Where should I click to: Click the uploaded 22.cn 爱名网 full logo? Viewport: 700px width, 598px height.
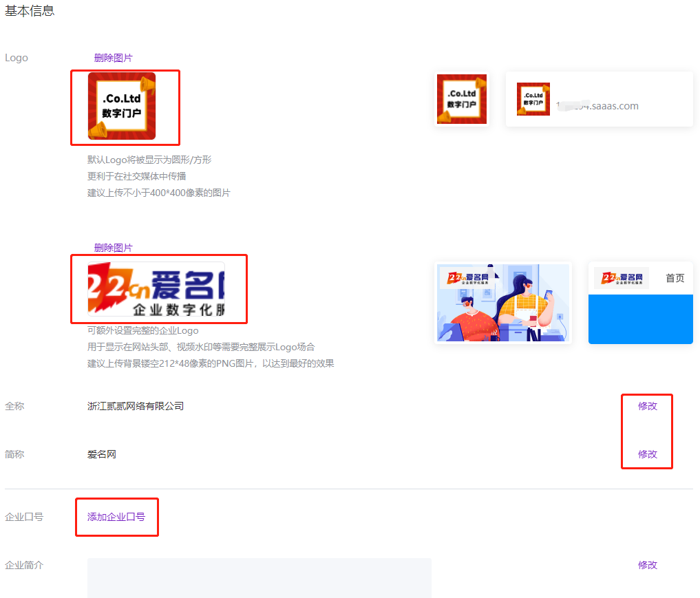(156, 289)
